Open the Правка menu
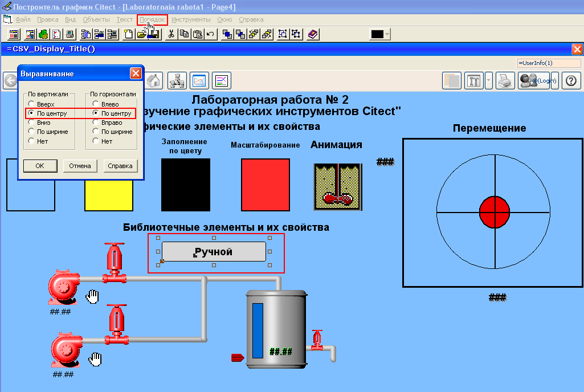 pos(48,19)
